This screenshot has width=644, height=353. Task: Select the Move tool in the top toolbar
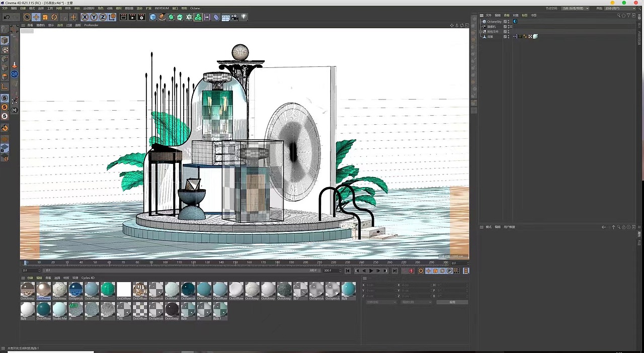tap(36, 17)
